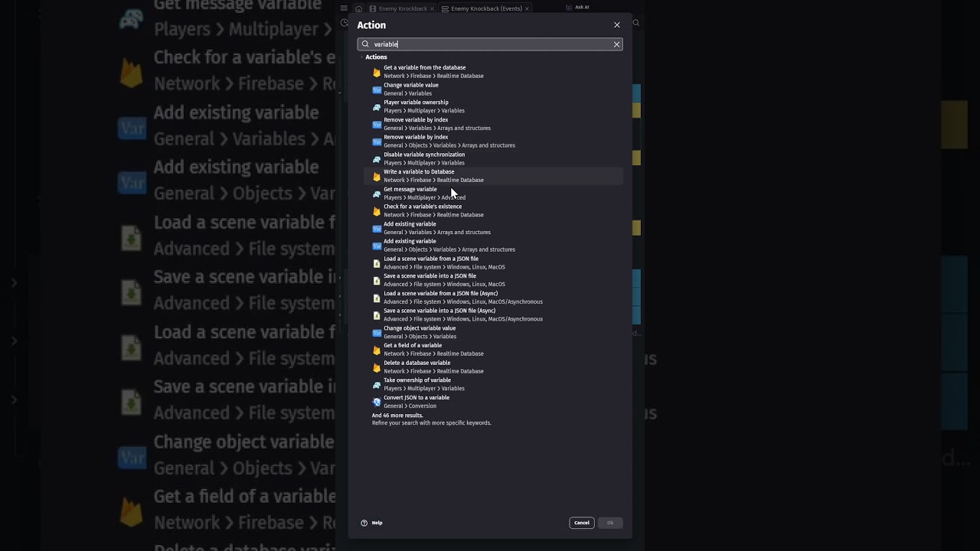Select 'Load a scene variable from a JSON file (Async)' icon
Viewport: 980px width, 551px height.
[377, 298]
